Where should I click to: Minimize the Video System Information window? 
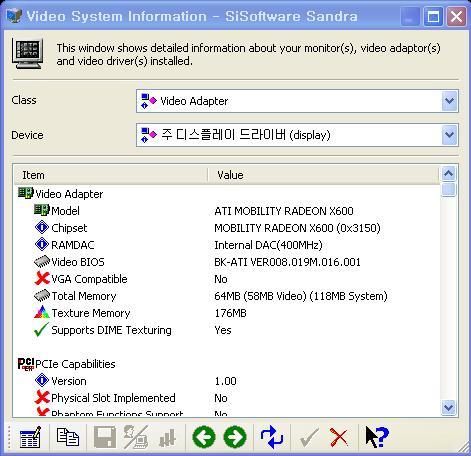point(410,16)
